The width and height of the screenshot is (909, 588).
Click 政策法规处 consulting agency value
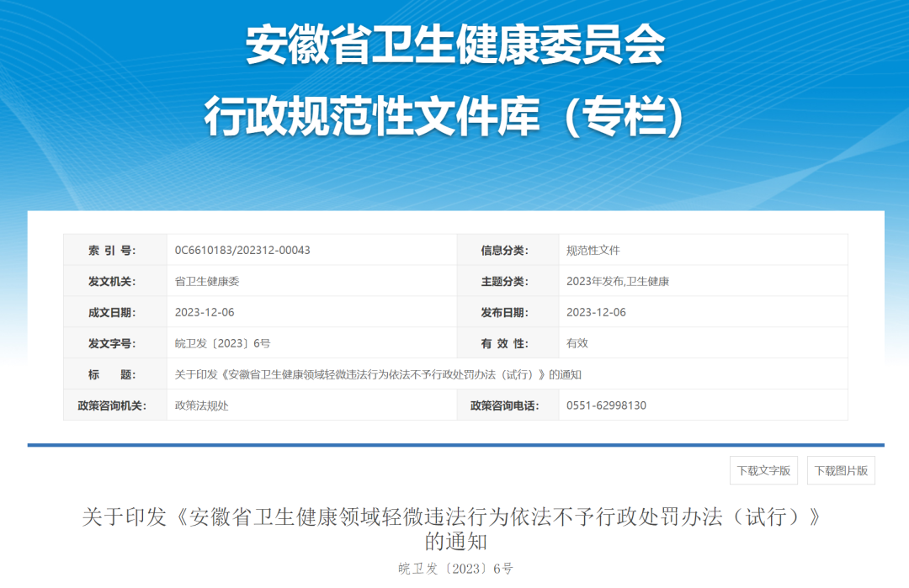click(x=202, y=405)
